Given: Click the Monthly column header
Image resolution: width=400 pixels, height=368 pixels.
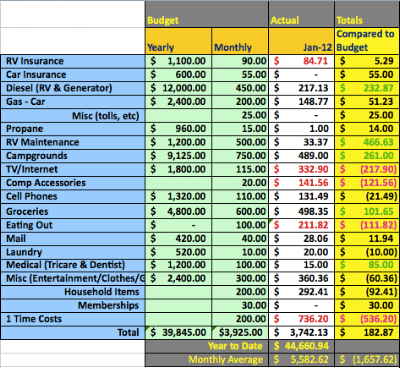Looking at the screenshot, I should coord(240,41).
